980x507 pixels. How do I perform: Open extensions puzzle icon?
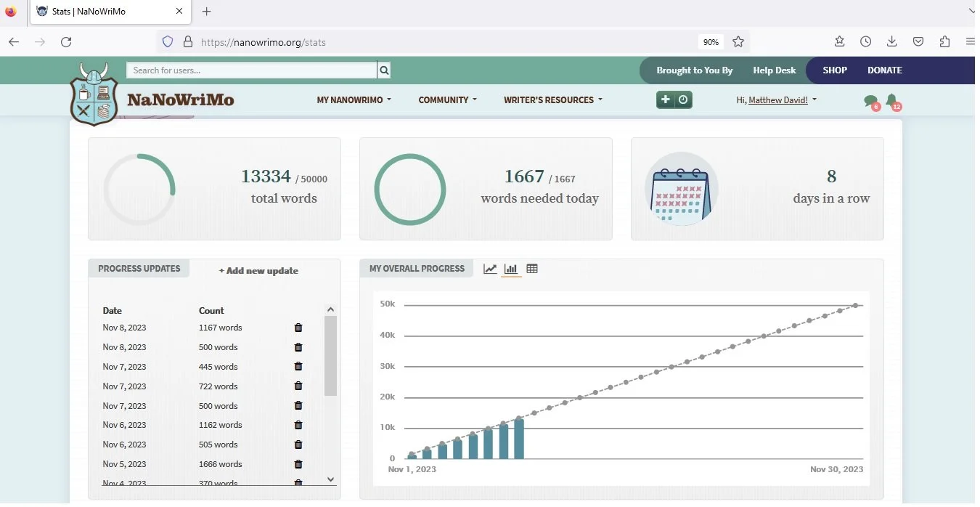point(944,42)
